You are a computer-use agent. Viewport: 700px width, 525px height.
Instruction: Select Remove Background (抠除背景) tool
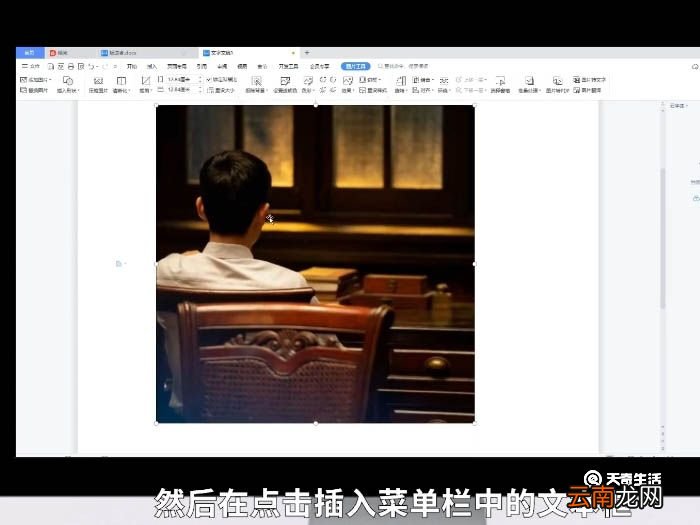[x=256, y=84]
